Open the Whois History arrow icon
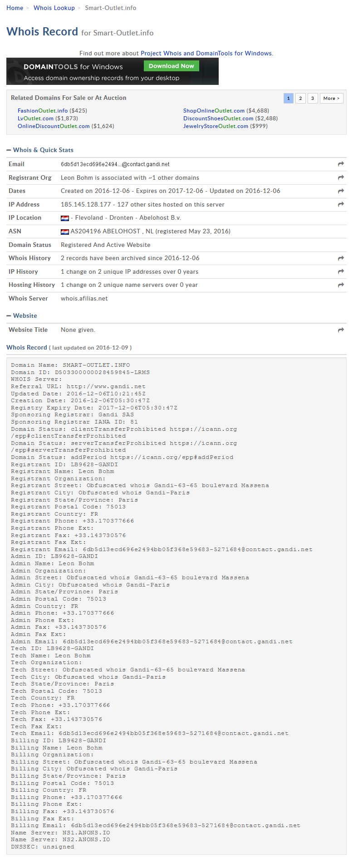The height and width of the screenshot is (868, 358). click(x=341, y=258)
